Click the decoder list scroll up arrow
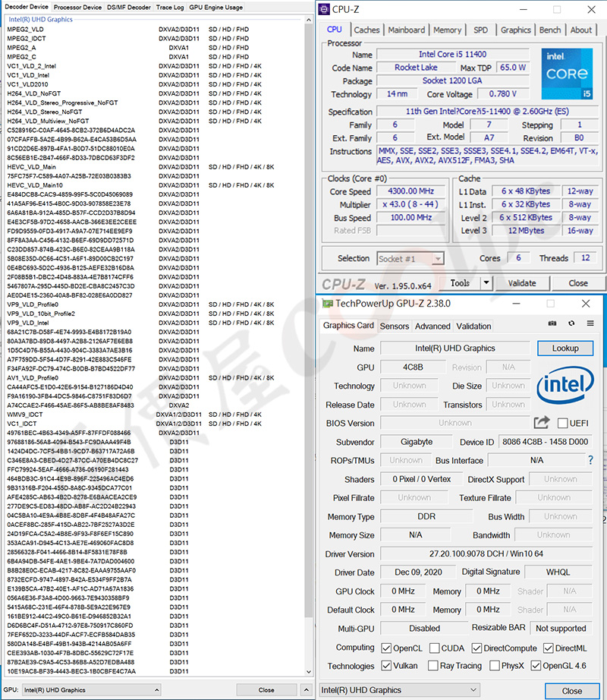 tap(309, 20)
